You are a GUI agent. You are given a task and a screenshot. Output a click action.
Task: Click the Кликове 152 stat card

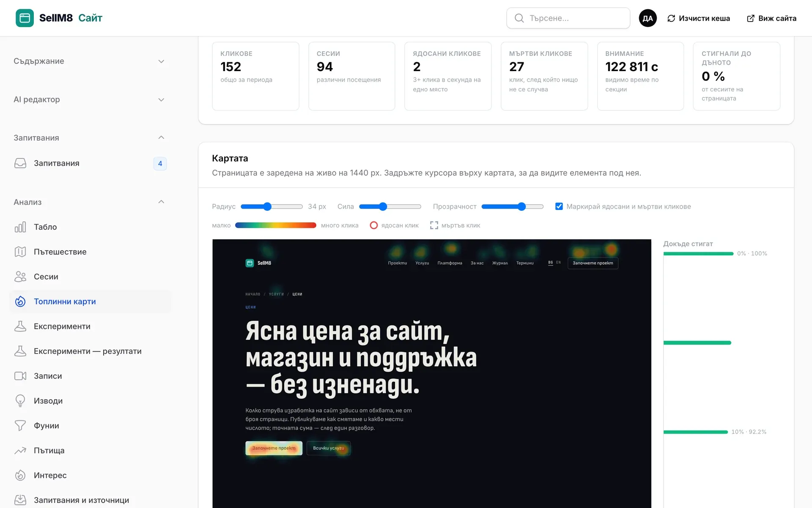tap(255, 76)
